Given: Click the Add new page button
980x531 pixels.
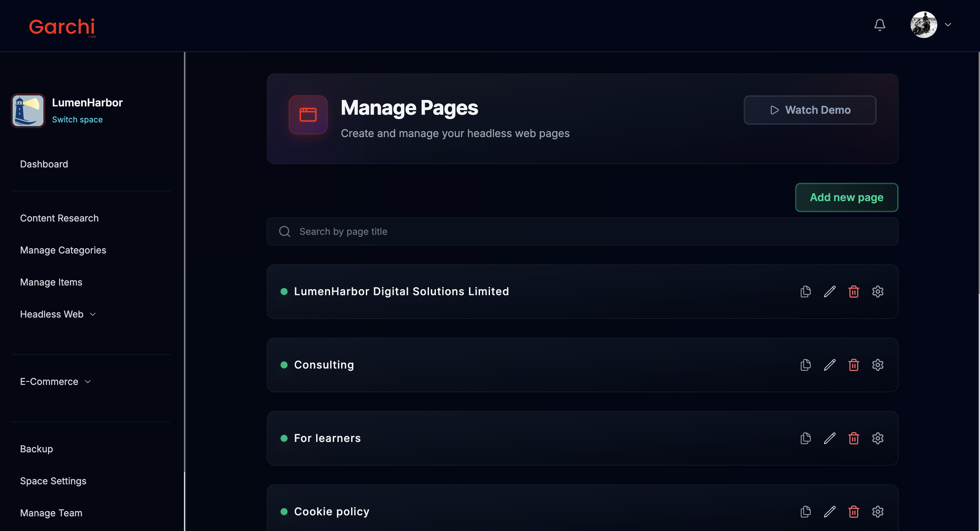Looking at the screenshot, I should coord(846,197).
